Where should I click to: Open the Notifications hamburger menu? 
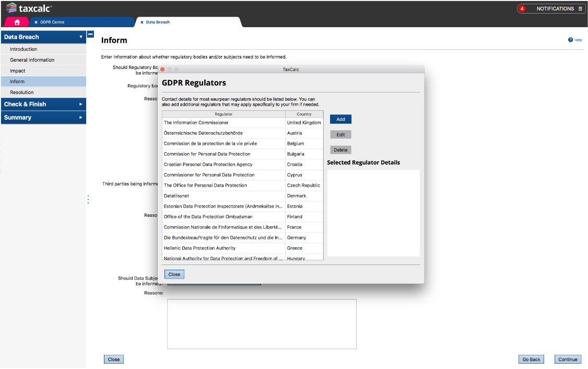point(580,9)
